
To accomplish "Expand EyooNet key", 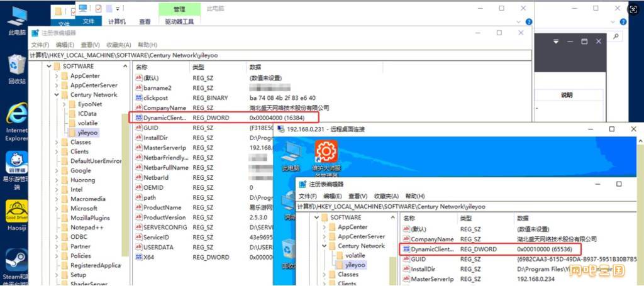I will pos(65,104).
